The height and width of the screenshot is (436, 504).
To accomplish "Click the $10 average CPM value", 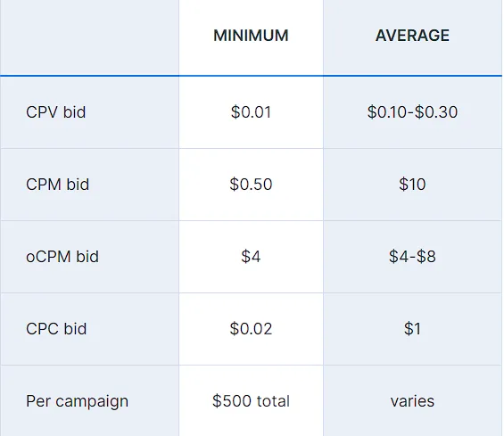I will (412, 185).
